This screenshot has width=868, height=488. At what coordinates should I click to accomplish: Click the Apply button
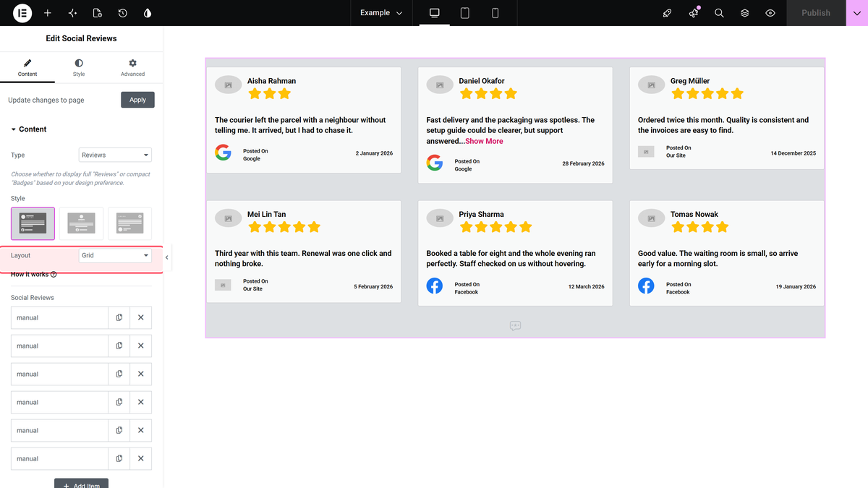point(137,100)
